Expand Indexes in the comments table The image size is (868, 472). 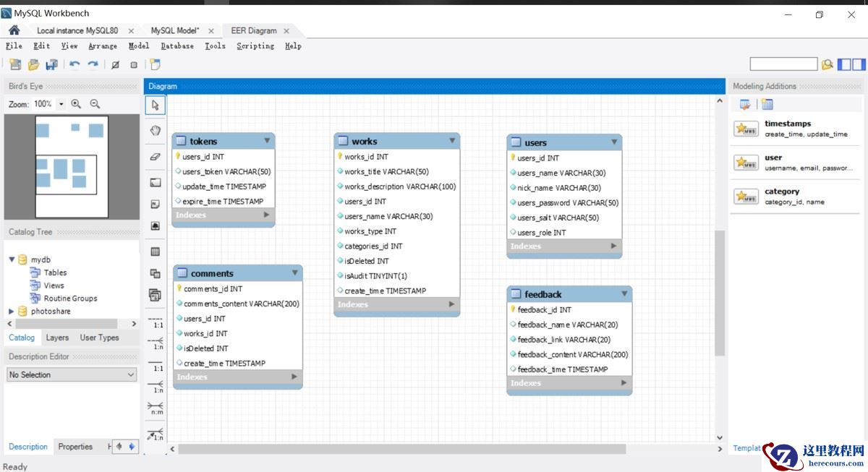[294, 377]
